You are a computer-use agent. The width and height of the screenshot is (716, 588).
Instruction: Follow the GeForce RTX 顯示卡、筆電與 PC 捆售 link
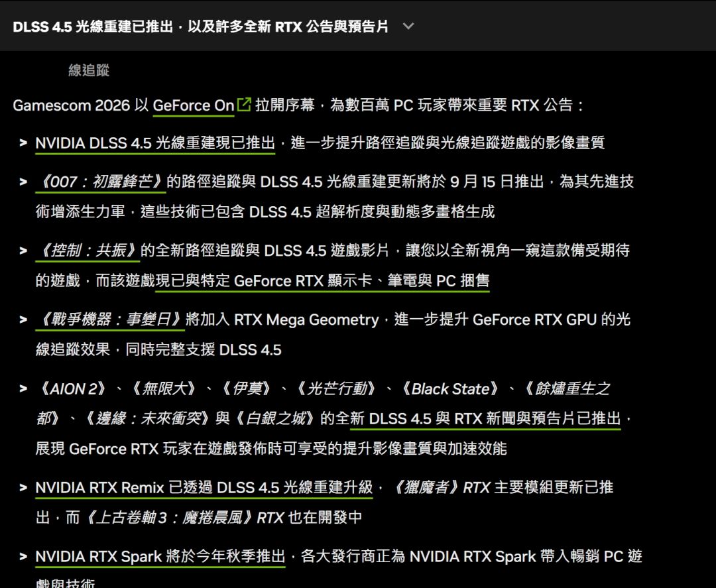(x=322, y=281)
